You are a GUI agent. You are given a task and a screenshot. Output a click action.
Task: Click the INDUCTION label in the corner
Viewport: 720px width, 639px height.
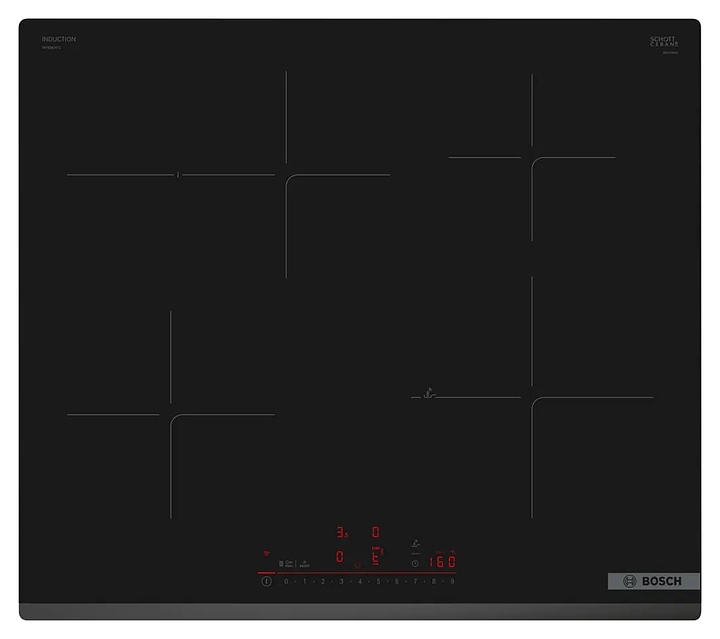point(59,39)
